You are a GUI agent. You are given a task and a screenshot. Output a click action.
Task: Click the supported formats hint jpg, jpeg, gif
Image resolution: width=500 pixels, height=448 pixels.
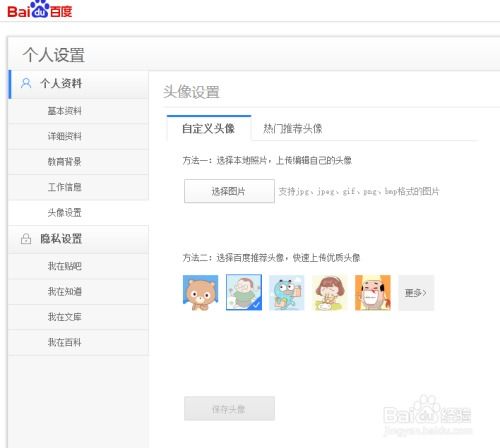359,191
